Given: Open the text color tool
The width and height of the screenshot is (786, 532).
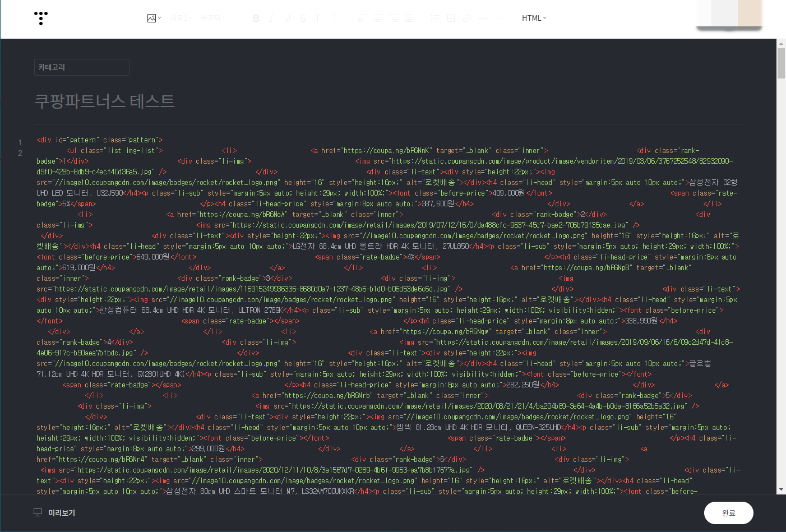Looking at the screenshot, I should pos(318,18).
